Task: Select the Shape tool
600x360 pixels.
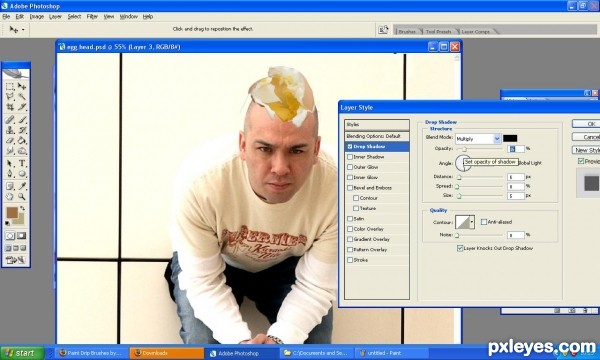Action: coord(22,174)
